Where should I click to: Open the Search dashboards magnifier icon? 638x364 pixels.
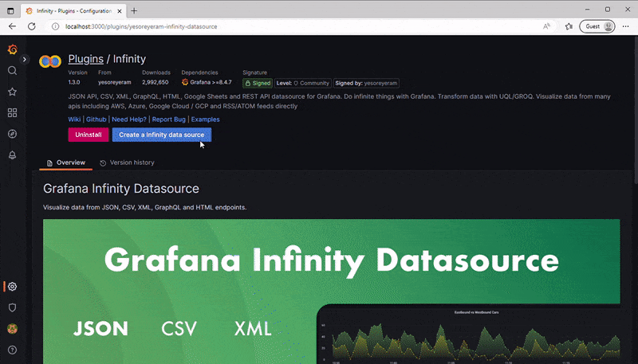[x=12, y=71]
